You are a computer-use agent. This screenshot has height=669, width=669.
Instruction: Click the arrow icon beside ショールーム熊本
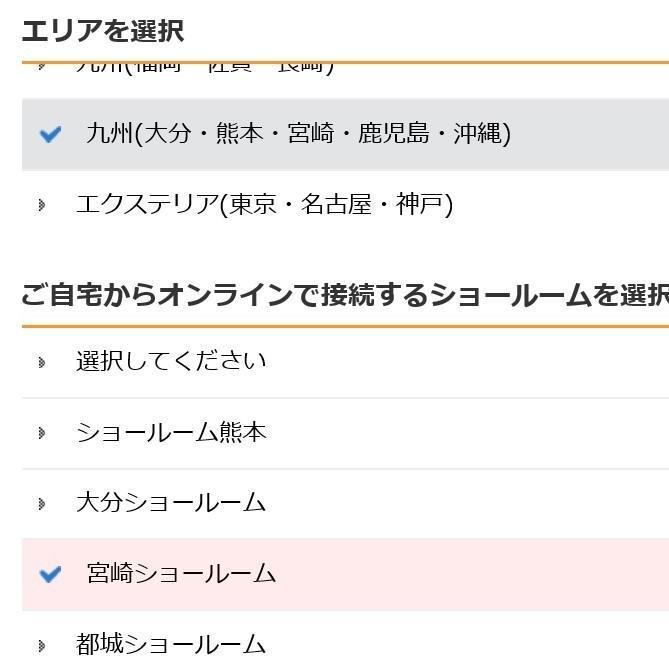pyautogui.click(x=42, y=433)
